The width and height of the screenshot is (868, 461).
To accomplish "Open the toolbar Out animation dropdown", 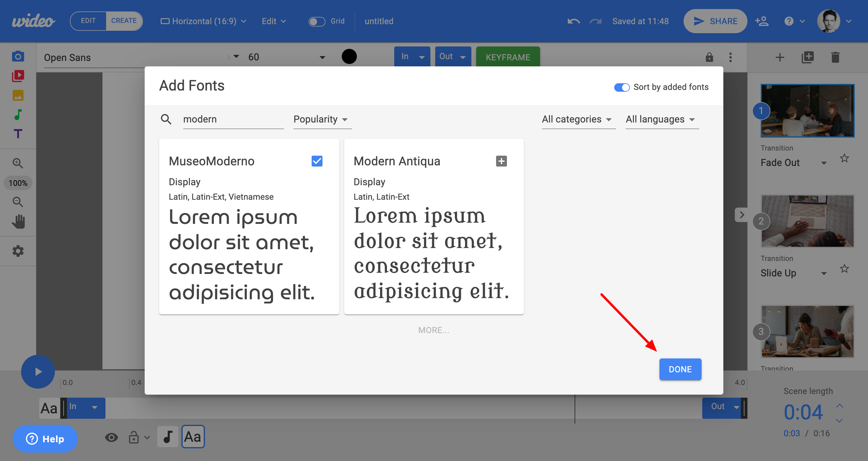I will [x=453, y=57].
